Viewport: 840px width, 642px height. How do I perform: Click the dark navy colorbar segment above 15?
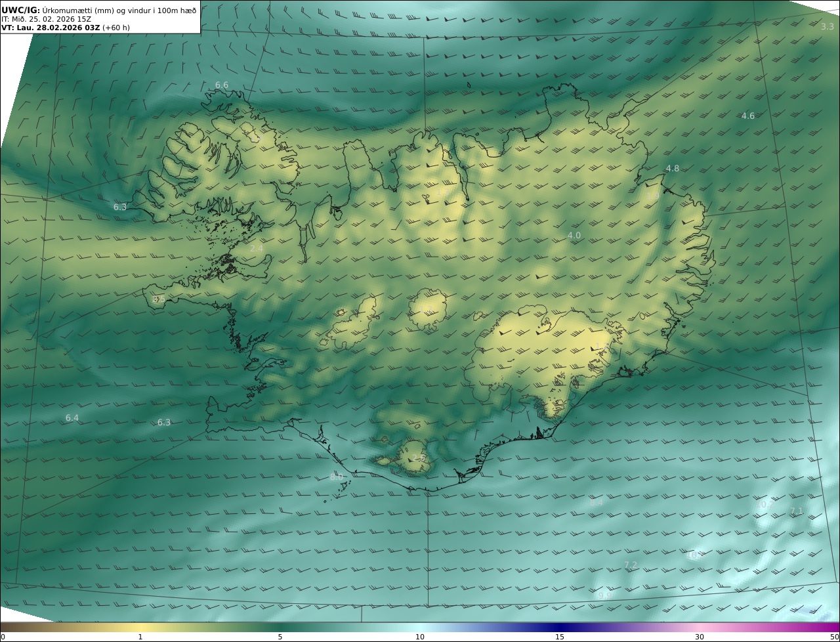(x=560, y=627)
